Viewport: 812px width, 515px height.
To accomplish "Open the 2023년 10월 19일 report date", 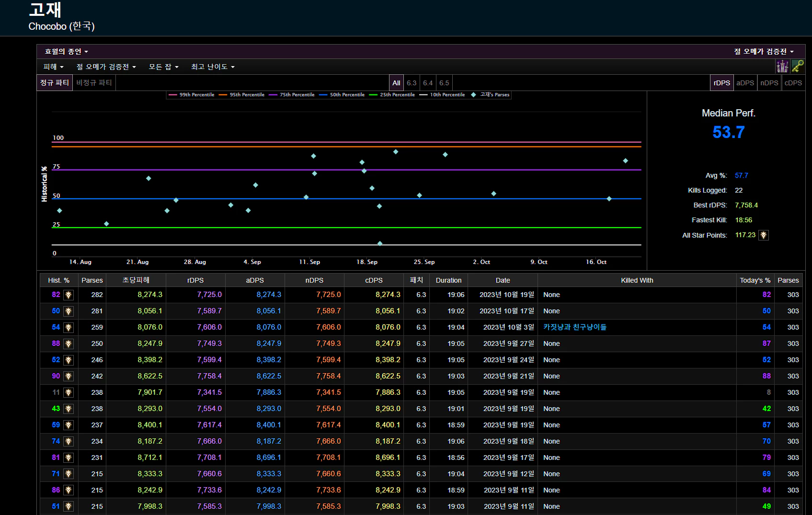I will tap(507, 295).
